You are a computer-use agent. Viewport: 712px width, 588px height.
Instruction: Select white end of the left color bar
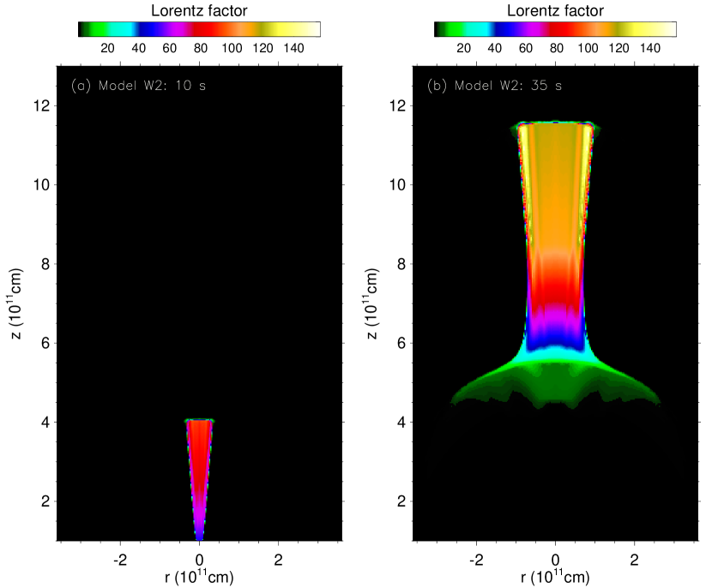tap(312, 29)
